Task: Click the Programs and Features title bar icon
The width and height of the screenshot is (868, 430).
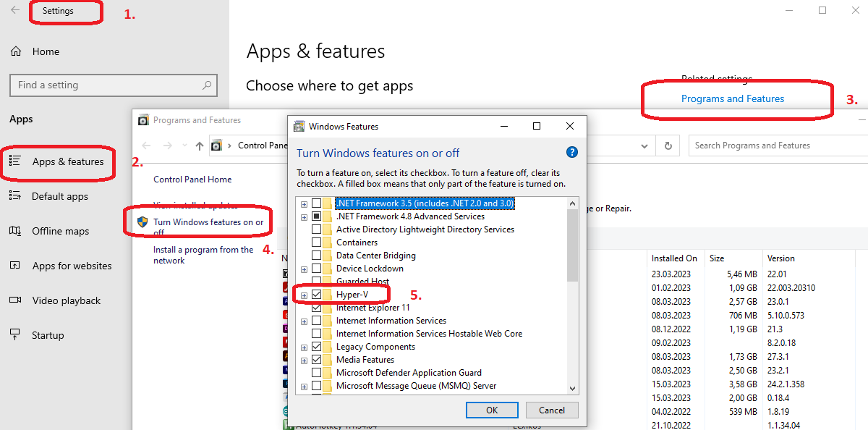Action: coord(143,120)
